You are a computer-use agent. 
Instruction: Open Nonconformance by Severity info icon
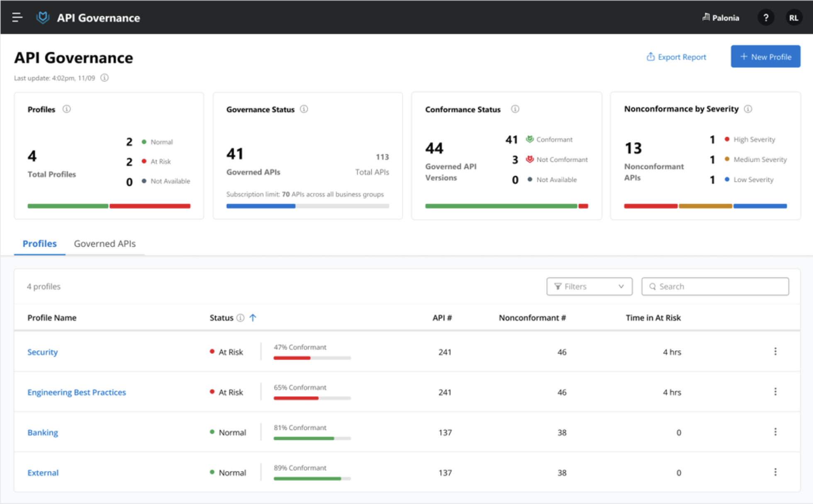748,109
